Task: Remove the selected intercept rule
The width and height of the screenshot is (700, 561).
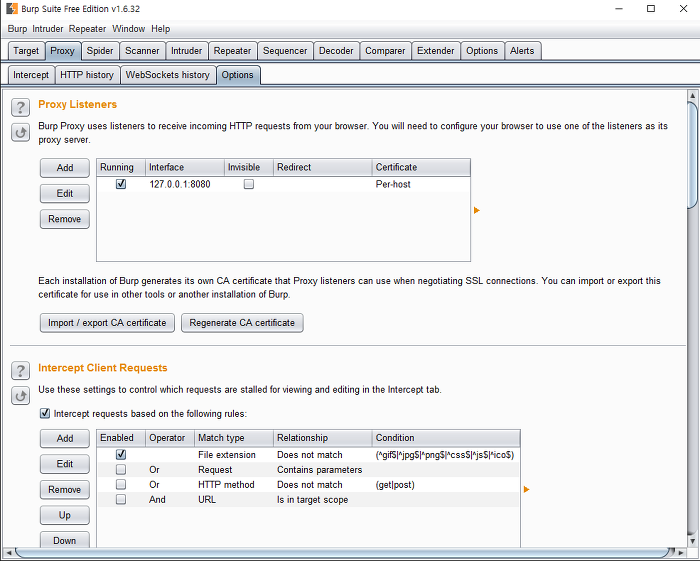Action: (65, 490)
